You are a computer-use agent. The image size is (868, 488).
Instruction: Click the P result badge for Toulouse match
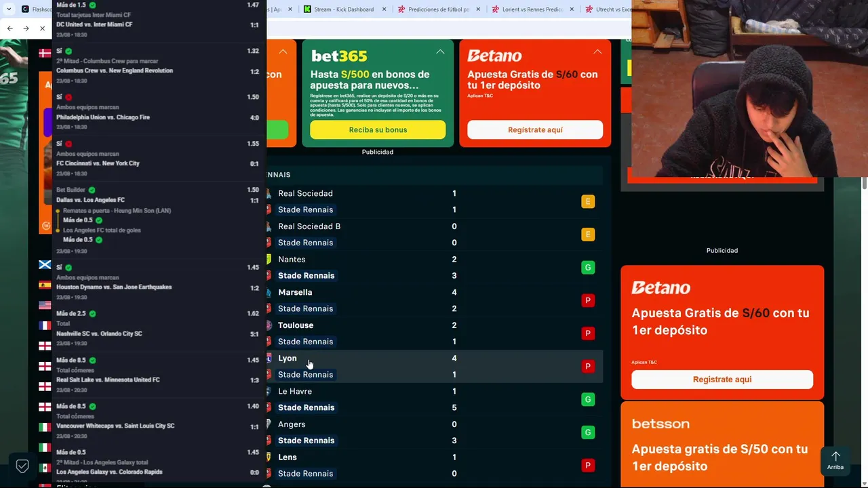pos(588,333)
